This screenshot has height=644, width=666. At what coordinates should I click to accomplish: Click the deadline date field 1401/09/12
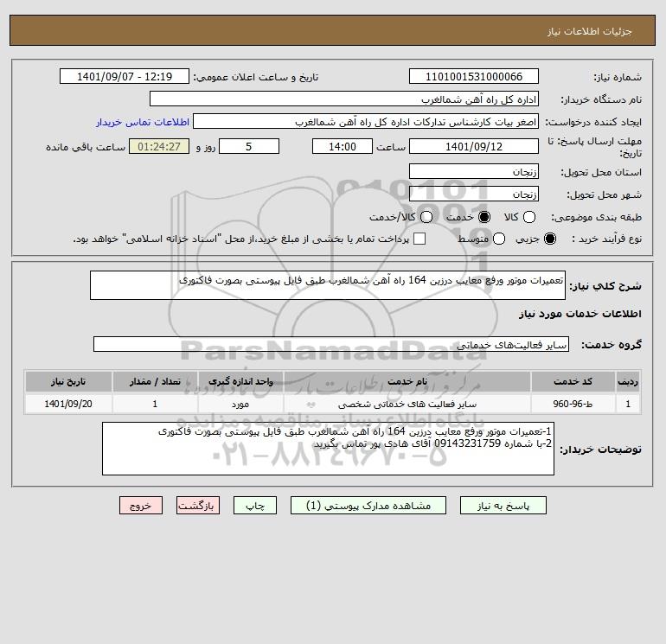pyautogui.click(x=474, y=146)
